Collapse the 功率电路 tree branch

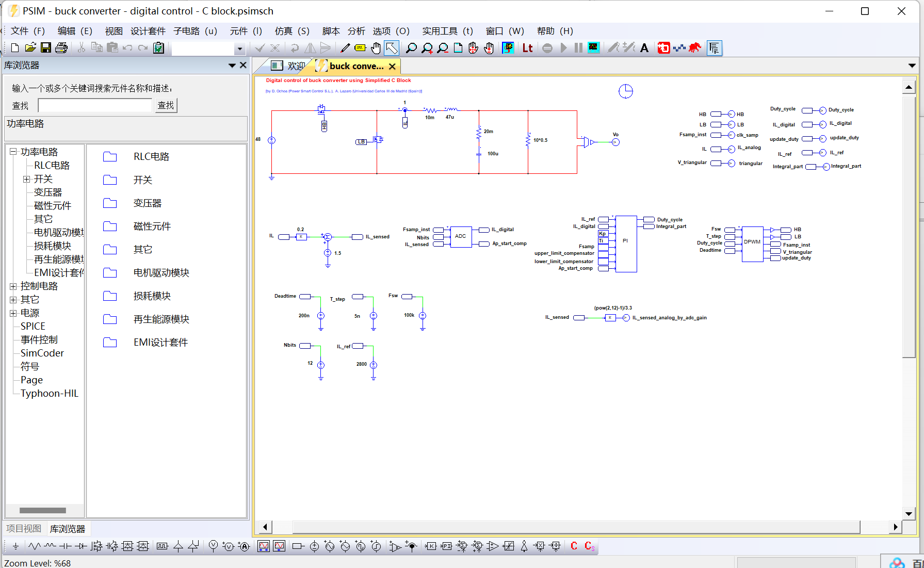(x=12, y=151)
